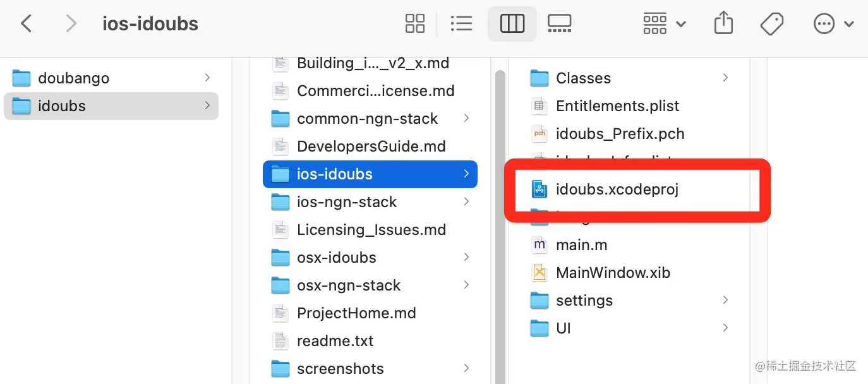The height and width of the screenshot is (384, 868).
Task: Open the settings folder
Action: [629, 301]
